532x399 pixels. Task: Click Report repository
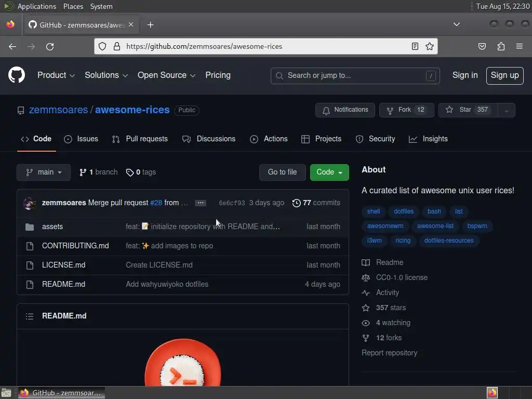coord(389,353)
